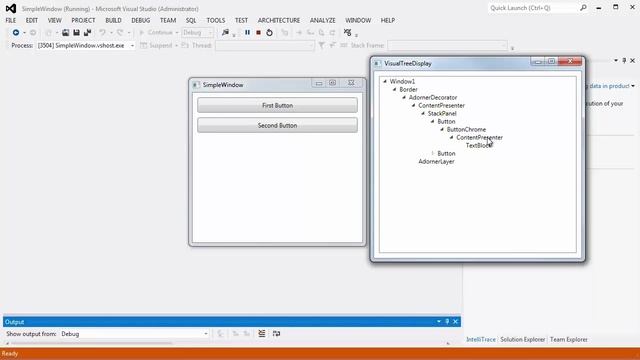The image size is (640, 360).
Task: Click the Find in Files toolbar icon
Action: 225,33
